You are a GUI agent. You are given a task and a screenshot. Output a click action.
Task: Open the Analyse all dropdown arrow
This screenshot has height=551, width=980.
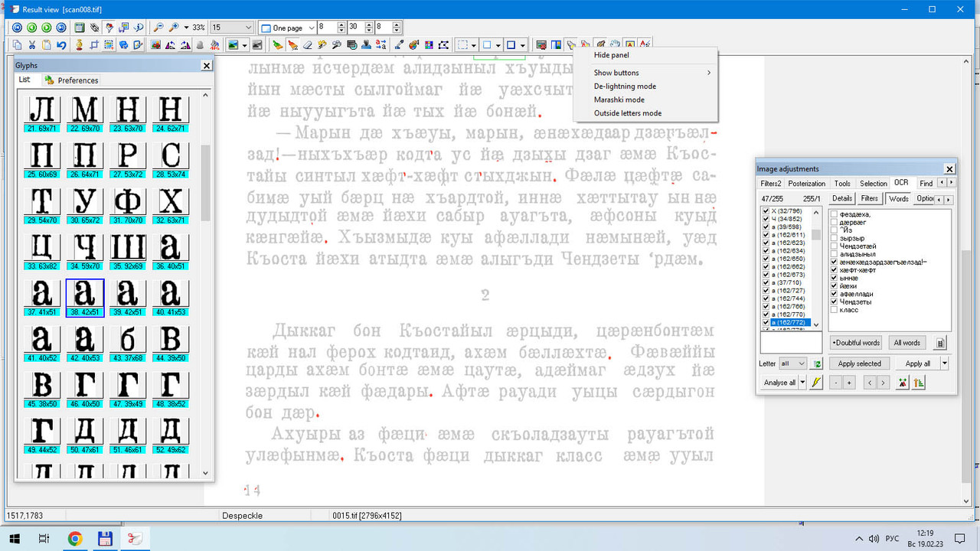coord(802,382)
